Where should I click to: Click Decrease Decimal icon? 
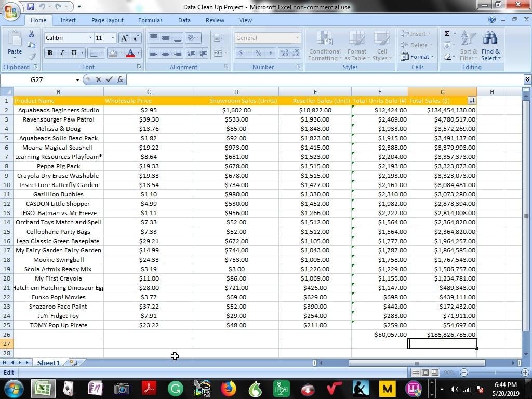click(296, 53)
